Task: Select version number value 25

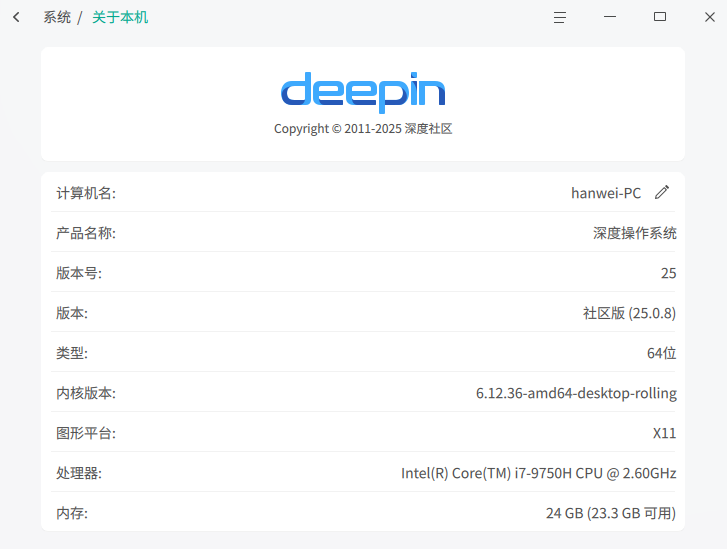Action: pyautogui.click(x=669, y=273)
